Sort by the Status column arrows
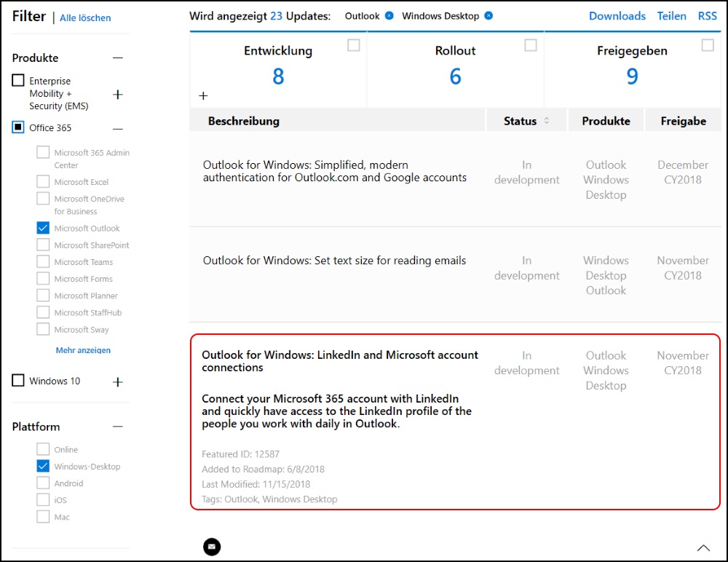Image resolution: width=728 pixels, height=562 pixels. (547, 121)
